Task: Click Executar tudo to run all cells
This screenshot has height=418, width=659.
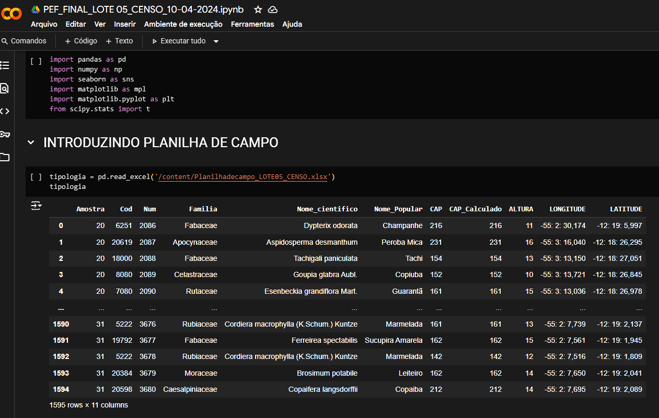Action: (x=179, y=41)
